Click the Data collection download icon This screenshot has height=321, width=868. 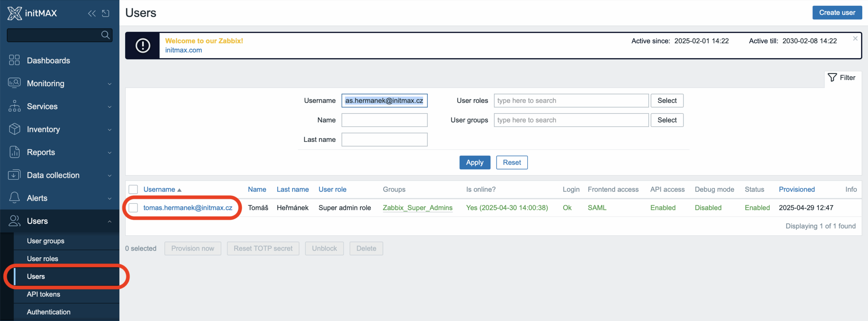click(x=14, y=175)
